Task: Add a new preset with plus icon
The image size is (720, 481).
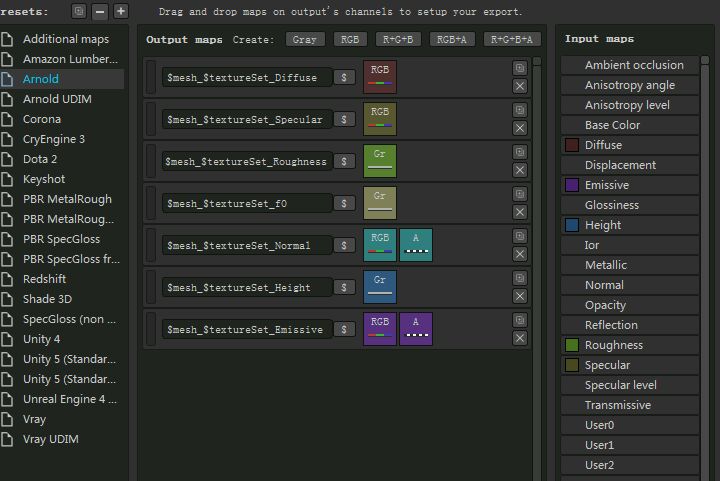Action: (x=120, y=12)
